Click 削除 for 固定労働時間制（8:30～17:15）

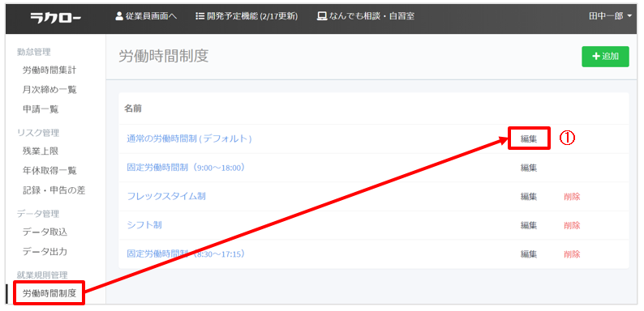(572, 254)
